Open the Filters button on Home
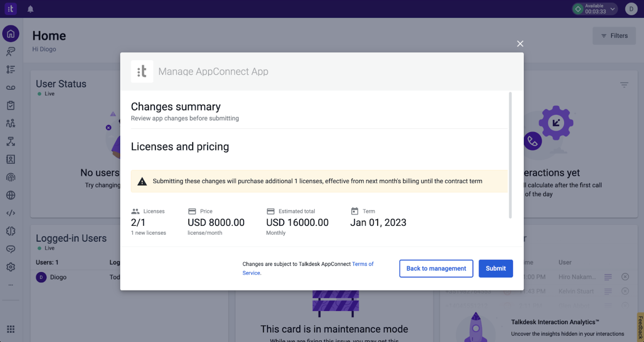Image resolution: width=644 pixels, height=342 pixels. (x=614, y=36)
